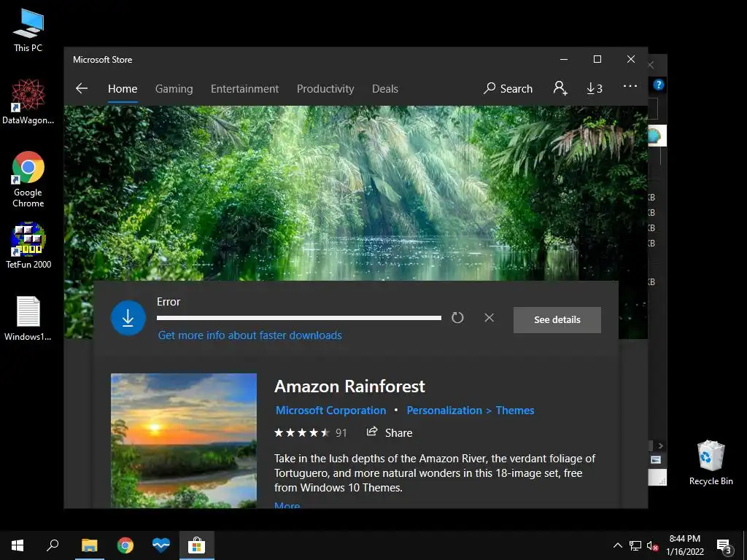Click the Amazon Rainforest sunset thumbnail
This screenshot has height=560, width=747.
[184, 440]
